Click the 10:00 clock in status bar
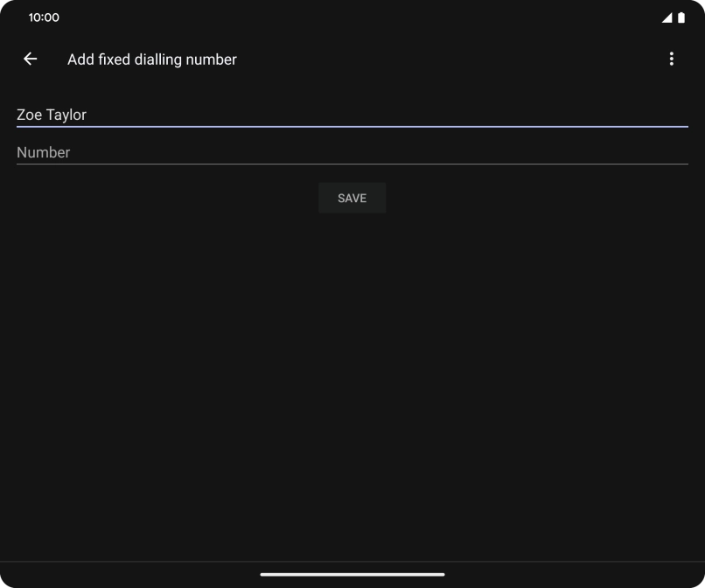 point(44,17)
